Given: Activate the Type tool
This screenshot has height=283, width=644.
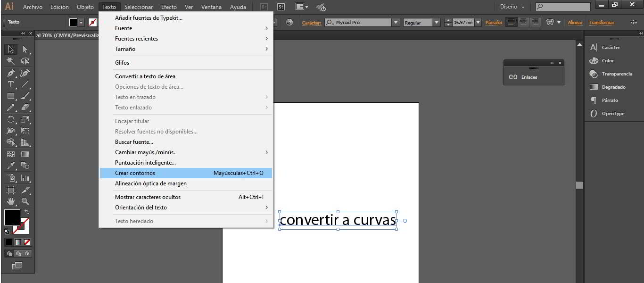Looking at the screenshot, I should click(x=11, y=85).
